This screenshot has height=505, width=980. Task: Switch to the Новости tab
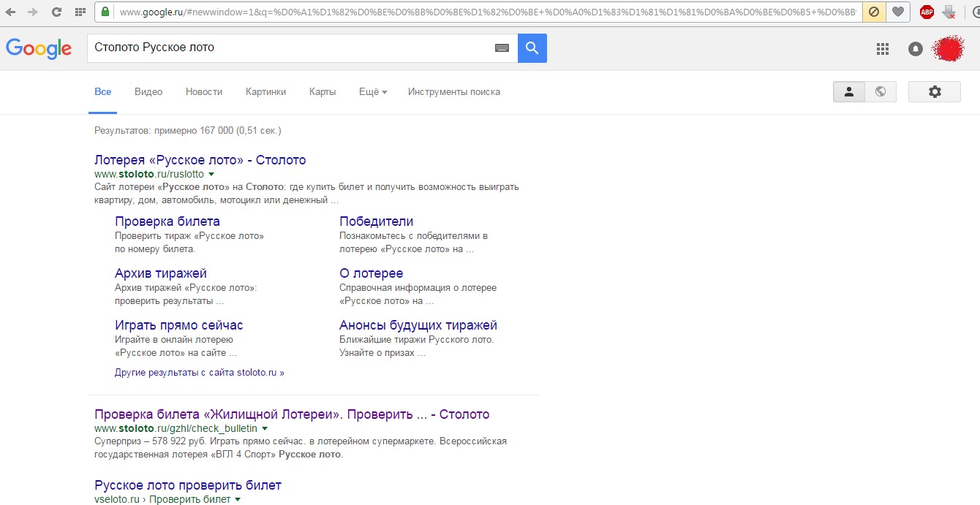(x=204, y=92)
